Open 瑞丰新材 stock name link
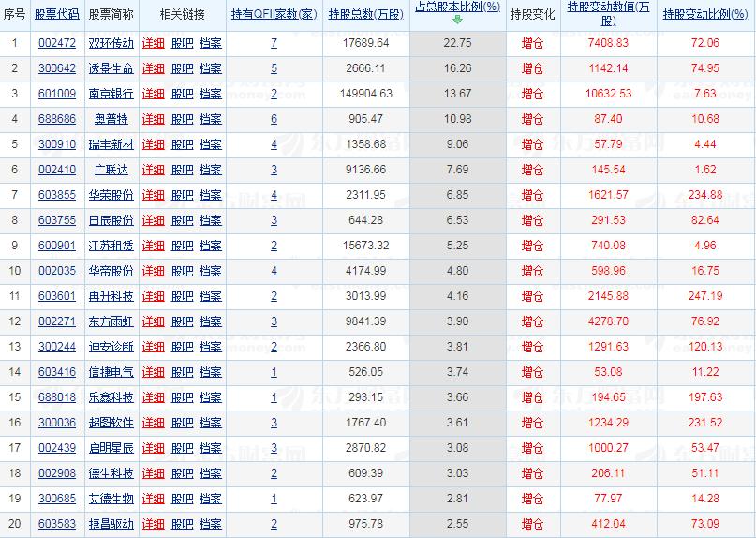The image size is (756, 538). 111,144
